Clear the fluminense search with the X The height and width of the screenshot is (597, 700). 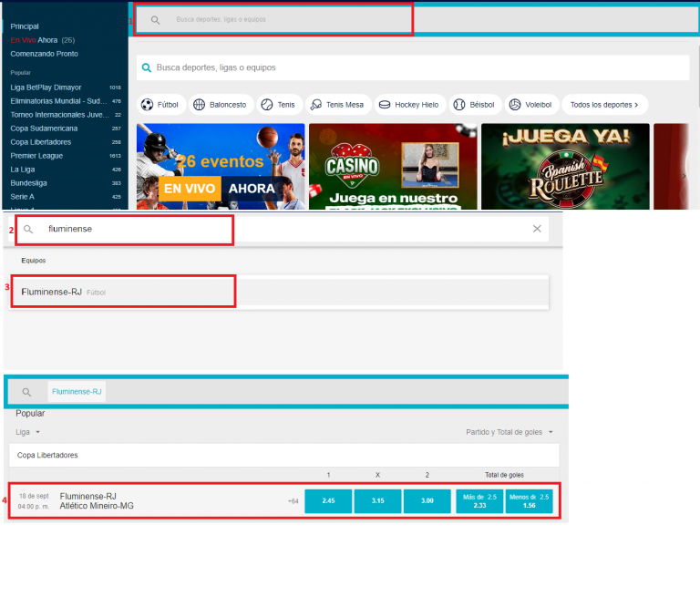click(537, 229)
